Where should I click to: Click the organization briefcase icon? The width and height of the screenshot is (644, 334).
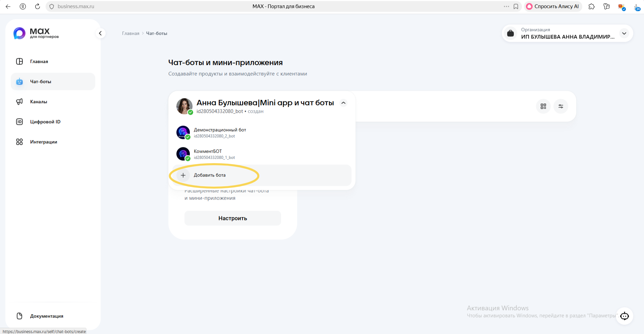click(x=511, y=33)
